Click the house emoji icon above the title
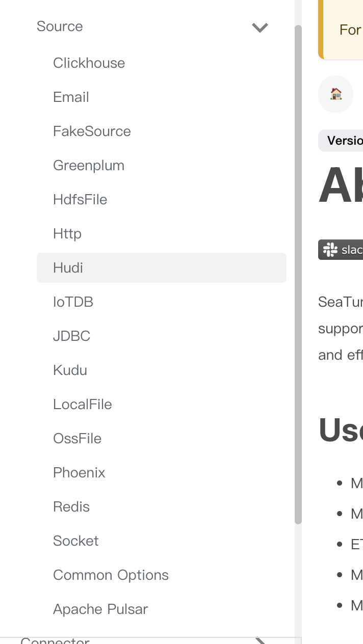This screenshot has height=644, width=363. point(335,94)
